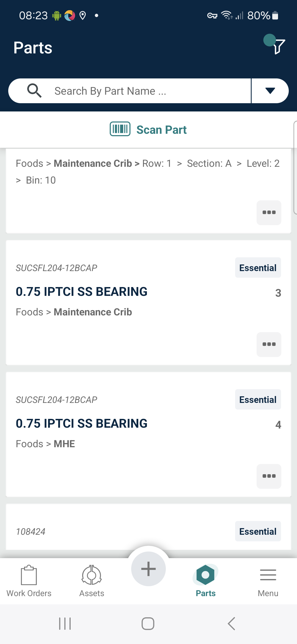Open Android recent apps button

(x=65, y=623)
